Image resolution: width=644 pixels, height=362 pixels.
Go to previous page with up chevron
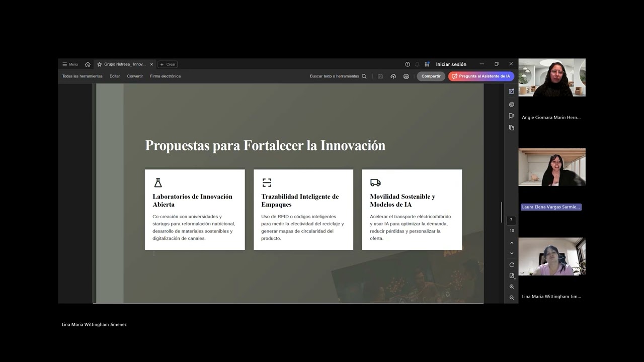[512, 243]
